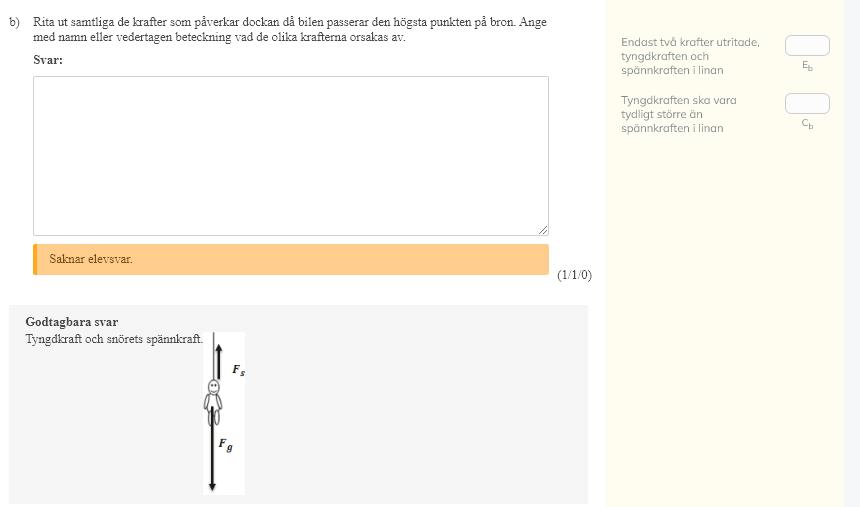Click the "Svar:" label
860x507 pixels.
[48, 60]
